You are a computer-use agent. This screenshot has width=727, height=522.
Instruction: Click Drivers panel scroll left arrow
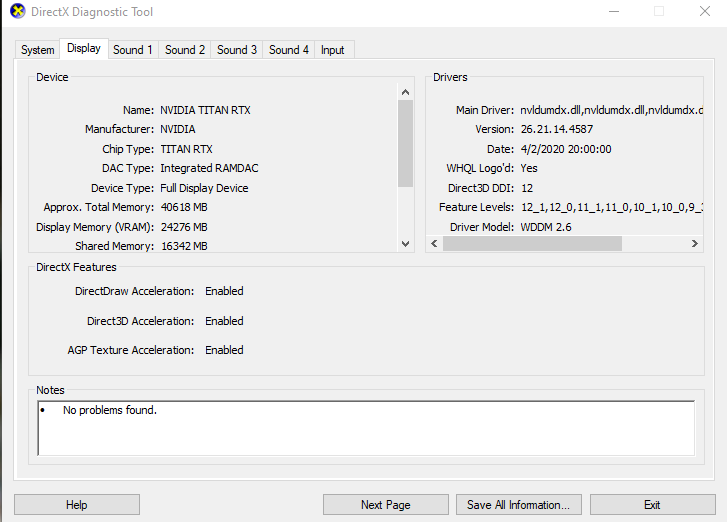pyautogui.click(x=434, y=243)
